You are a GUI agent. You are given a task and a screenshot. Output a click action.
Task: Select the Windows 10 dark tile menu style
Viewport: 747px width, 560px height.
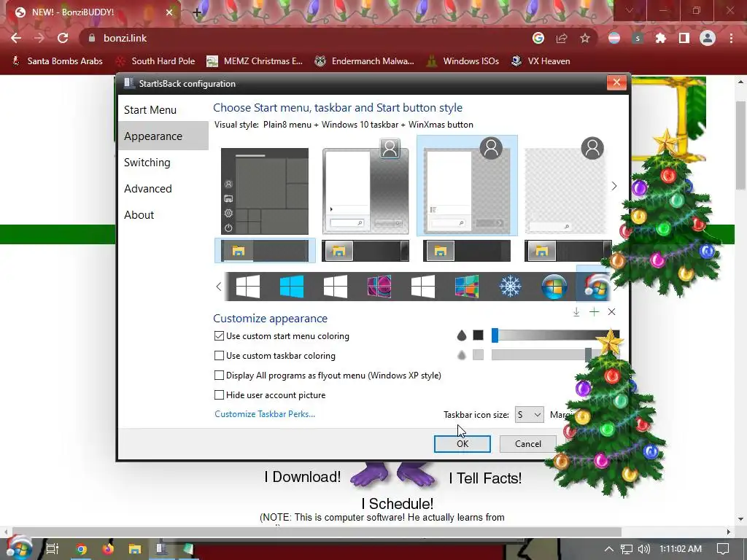click(265, 191)
